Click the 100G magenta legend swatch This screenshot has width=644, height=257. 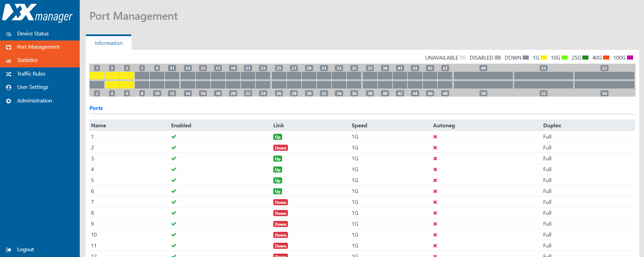tap(630, 58)
